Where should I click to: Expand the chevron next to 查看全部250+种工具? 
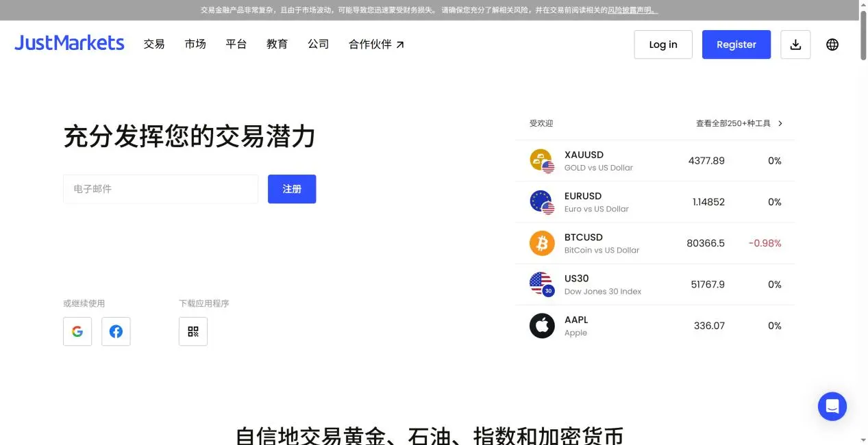coord(780,123)
